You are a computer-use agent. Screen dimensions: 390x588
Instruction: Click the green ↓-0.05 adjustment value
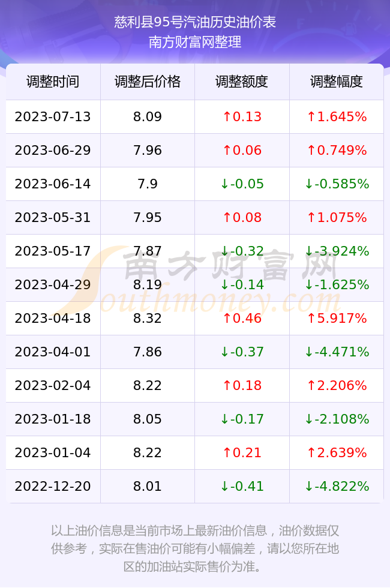coord(242,184)
